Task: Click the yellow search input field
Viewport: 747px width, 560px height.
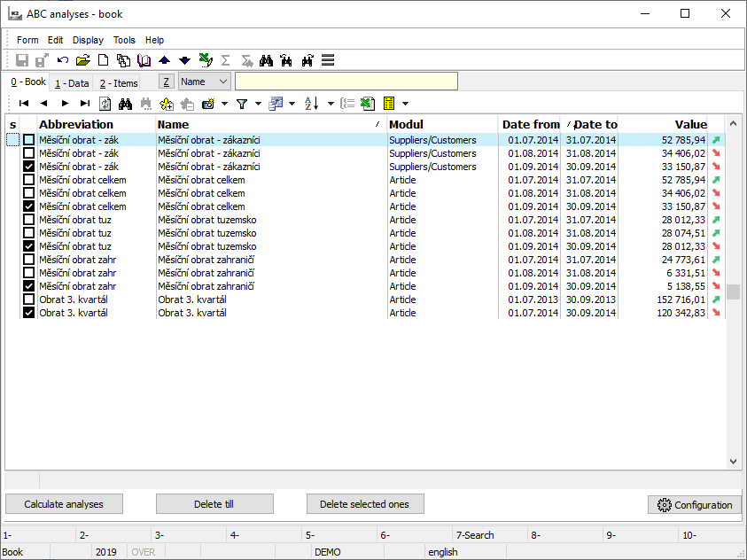Action: (346, 82)
